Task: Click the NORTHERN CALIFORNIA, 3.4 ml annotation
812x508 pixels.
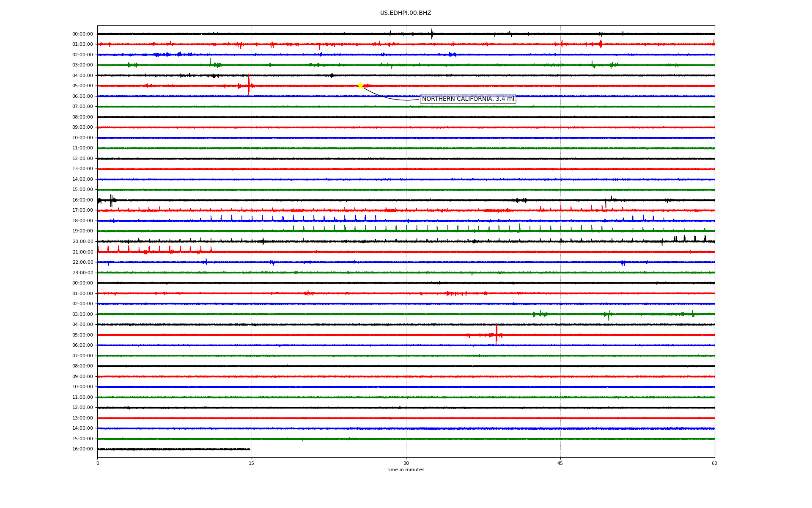Action: [468, 99]
